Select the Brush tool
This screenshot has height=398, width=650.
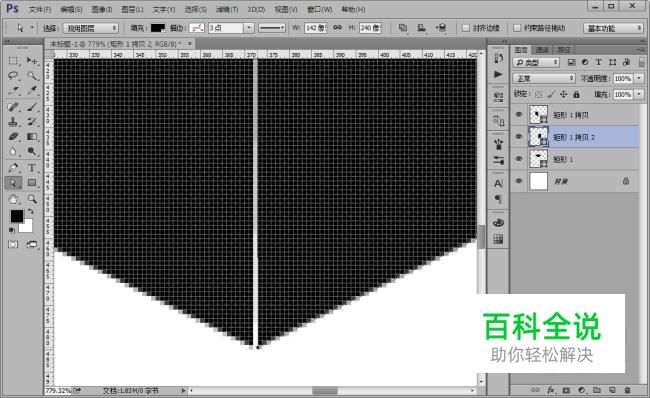32,107
